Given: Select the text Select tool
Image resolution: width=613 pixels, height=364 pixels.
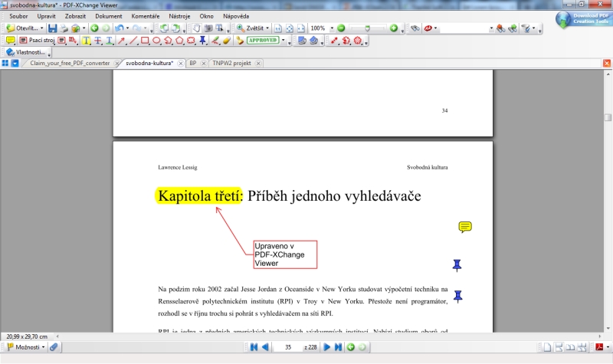Looking at the screenshot, I should click(x=219, y=28).
